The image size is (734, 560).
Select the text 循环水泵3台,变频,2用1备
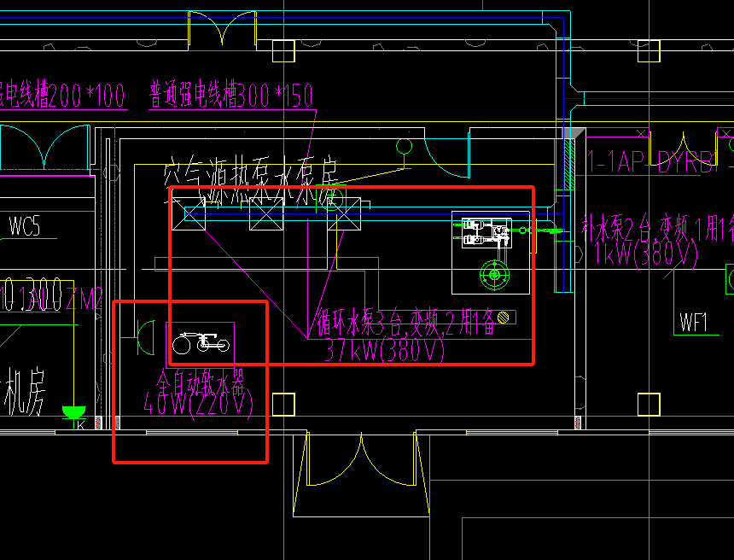[x=405, y=321]
